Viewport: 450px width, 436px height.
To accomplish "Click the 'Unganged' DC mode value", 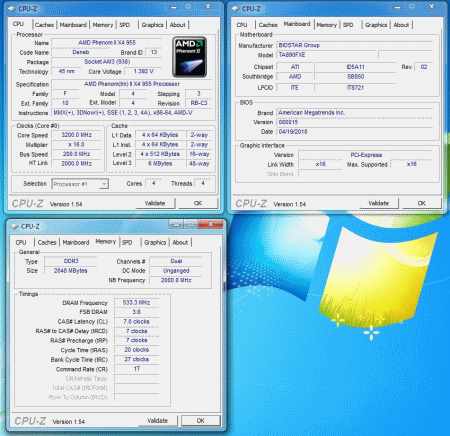I will [176, 271].
